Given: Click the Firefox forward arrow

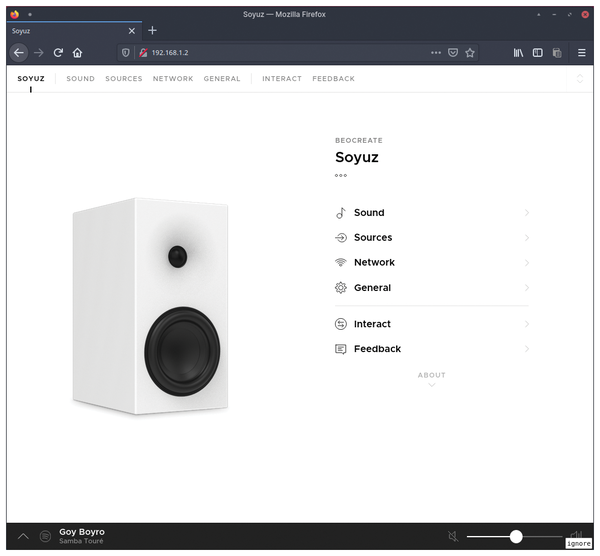Looking at the screenshot, I should click(39, 53).
